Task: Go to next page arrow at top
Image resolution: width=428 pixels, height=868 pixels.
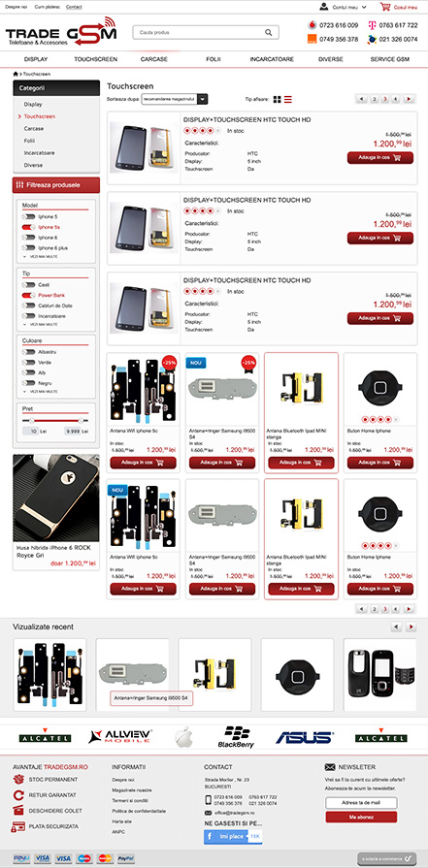Action: (410, 99)
